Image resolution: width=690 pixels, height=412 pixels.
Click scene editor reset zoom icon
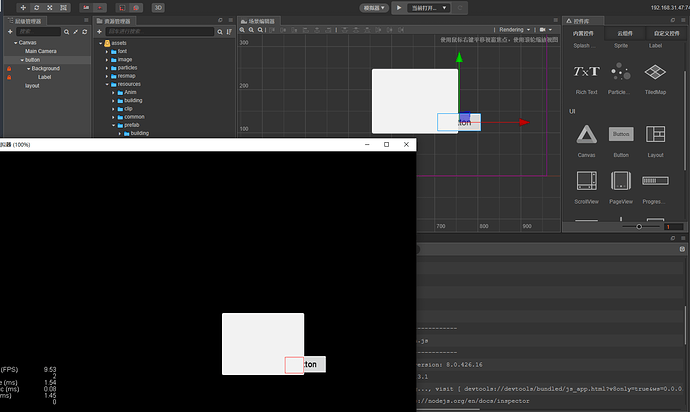click(x=260, y=30)
